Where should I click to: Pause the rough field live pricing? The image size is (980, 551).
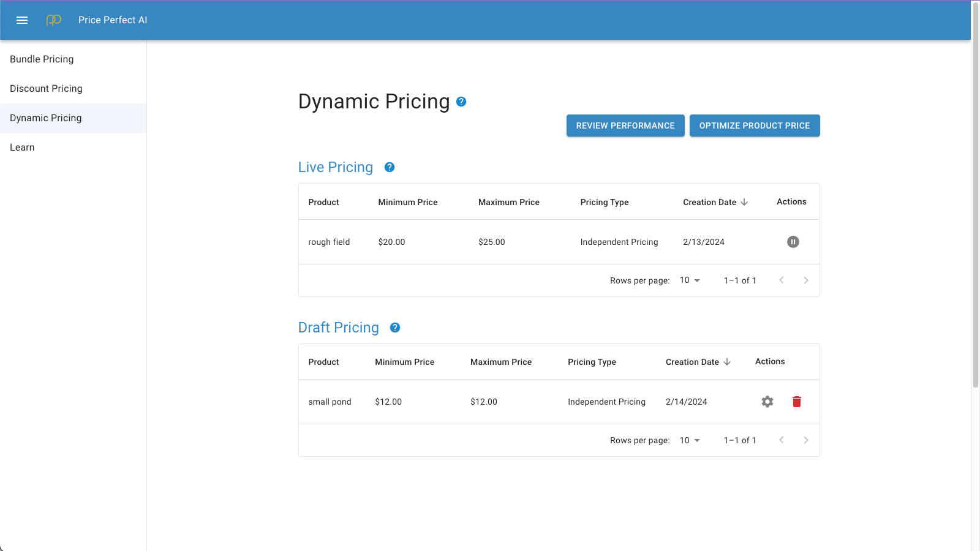(793, 242)
